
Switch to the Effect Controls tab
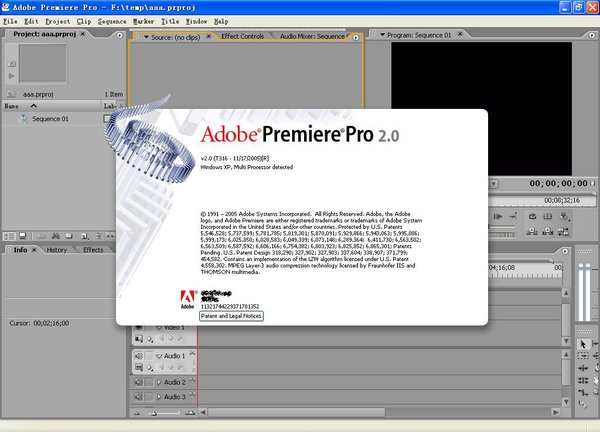click(x=243, y=36)
